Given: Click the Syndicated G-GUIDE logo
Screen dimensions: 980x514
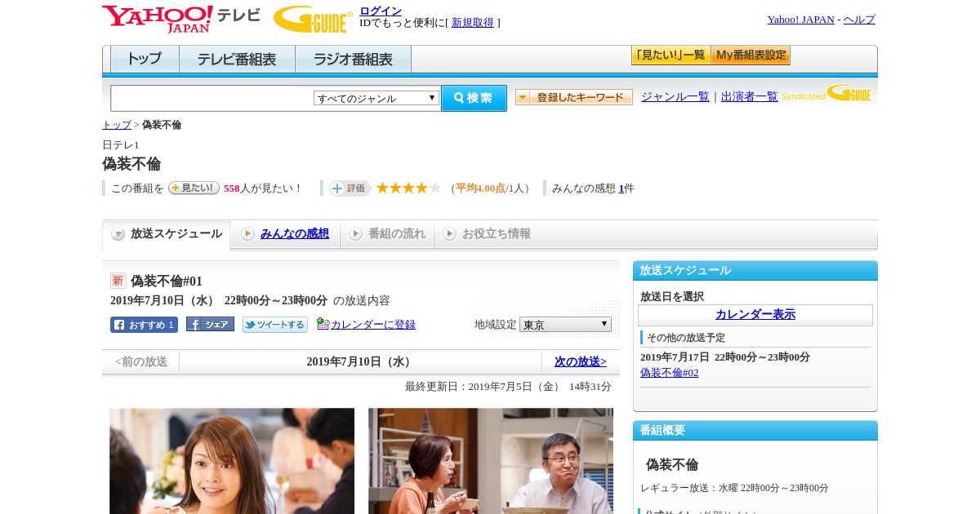Looking at the screenshot, I should tap(826, 93).
